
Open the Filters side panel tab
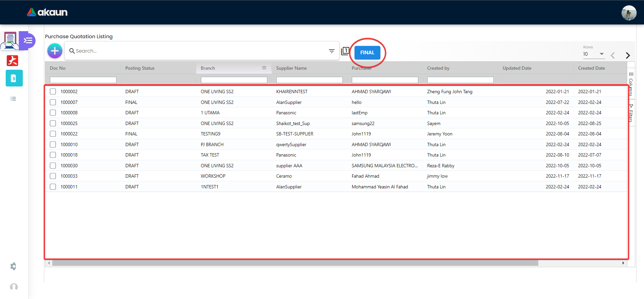point(631,113)
